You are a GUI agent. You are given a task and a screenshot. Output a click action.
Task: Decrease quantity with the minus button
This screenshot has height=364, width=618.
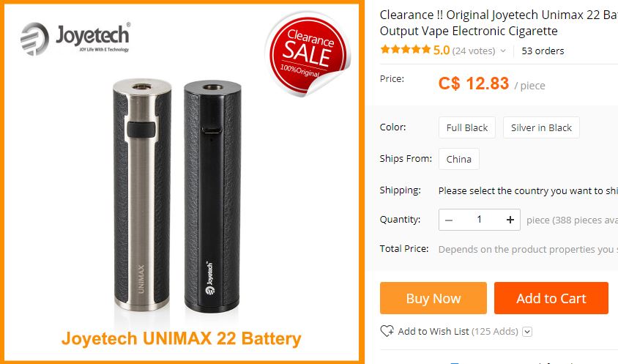click(x=449, y=220)
